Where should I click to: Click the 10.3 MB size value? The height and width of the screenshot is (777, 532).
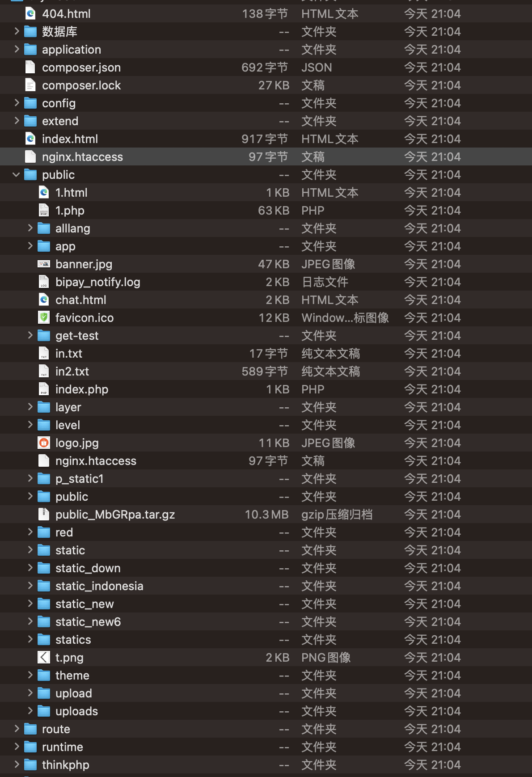pyautogui.click(x=267, y=515)
